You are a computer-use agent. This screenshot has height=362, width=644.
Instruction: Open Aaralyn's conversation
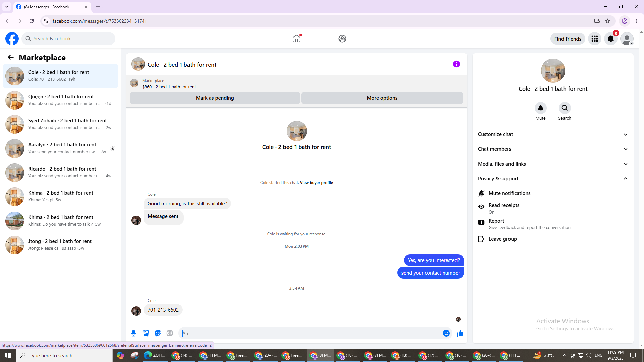[60, 148]
